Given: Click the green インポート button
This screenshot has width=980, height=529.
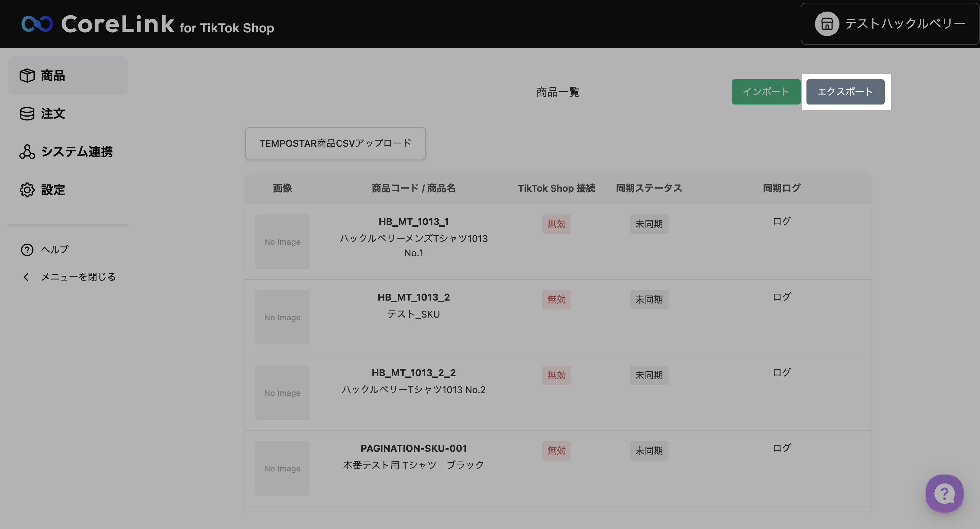Looking at the screenshot, I should click(x=766, y=92).
